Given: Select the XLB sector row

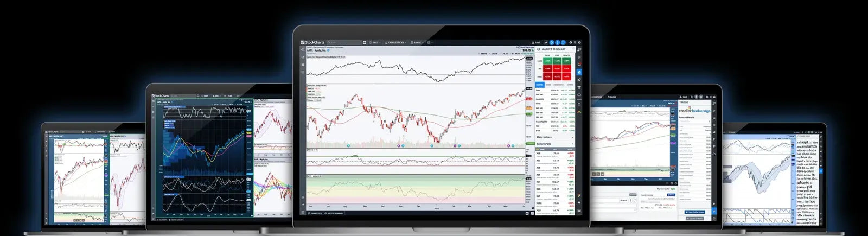Looking at the screenshot, I should pyautogui.click(x=555, y=155).
